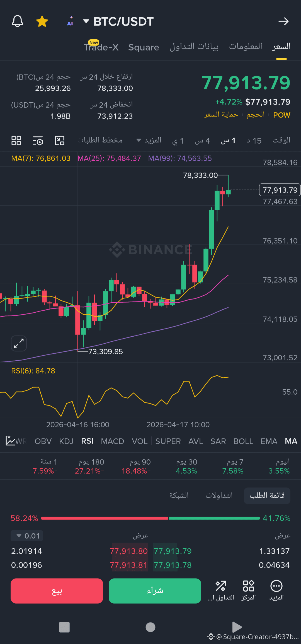Tap the Android recent apps square
Screen dimensions: 301x644
(64, 627)
